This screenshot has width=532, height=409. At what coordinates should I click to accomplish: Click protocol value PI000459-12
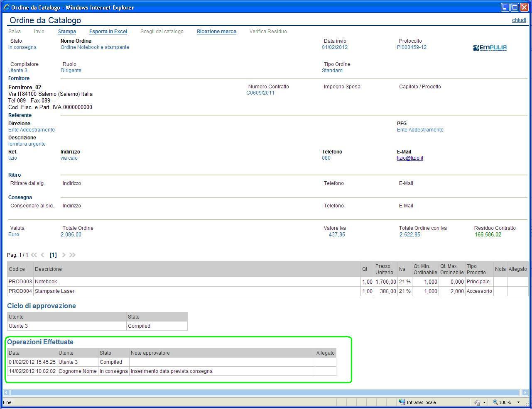(x=412, y=47)
